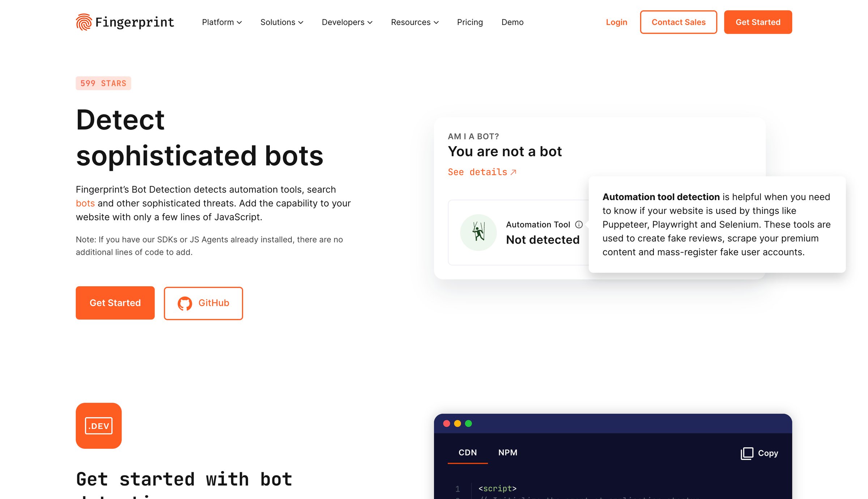Image resolution: width=868 pixels, height=499 pixels.
Task: Click the 'Automation Tool' label
Action: click(x=538, y=224)
